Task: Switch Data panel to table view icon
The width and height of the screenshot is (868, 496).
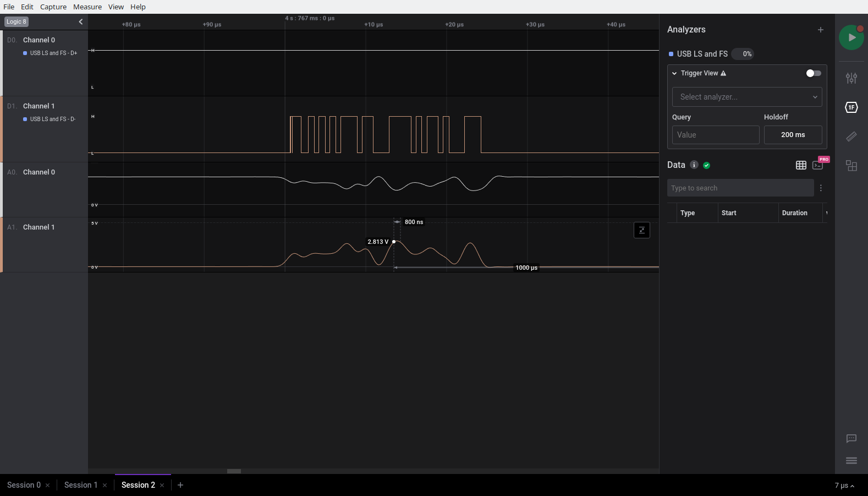Action: (x=801, y=165)
